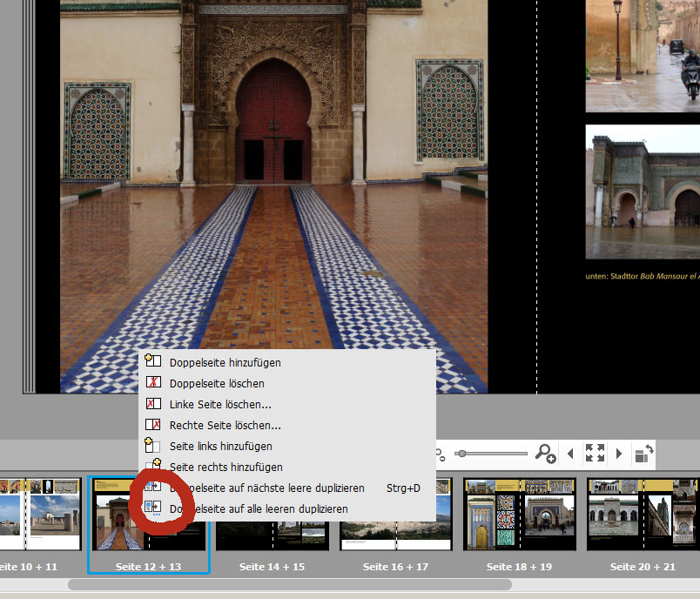Click the zoom in magnifier icon
The image size is (700, 599).
click(546, 454)
